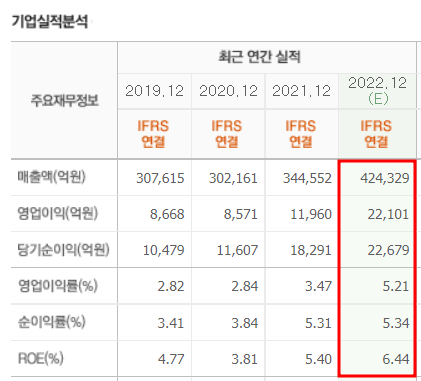Click the 매출액(억원) row label

click(52, 177)
